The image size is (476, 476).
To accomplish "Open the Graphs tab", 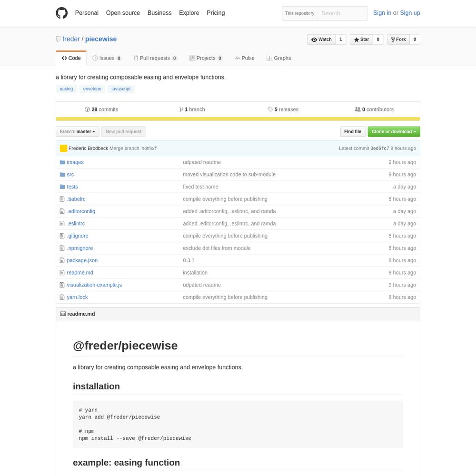I will pyautogui.click(x=278, y=58).
